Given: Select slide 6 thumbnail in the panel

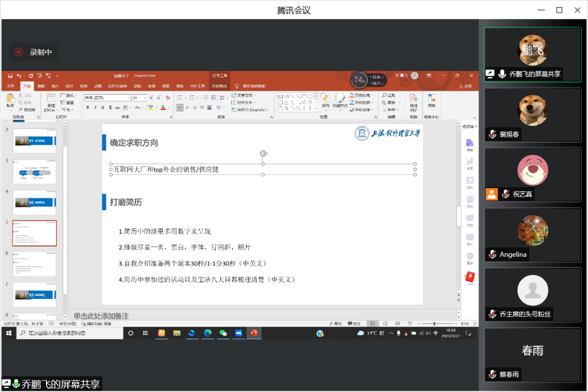Looking at the screenshot, I should [x=35, y=264].
